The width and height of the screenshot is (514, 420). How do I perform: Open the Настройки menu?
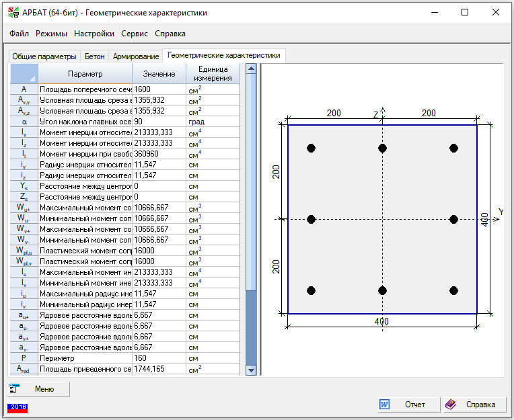click(x=94, y=34)
